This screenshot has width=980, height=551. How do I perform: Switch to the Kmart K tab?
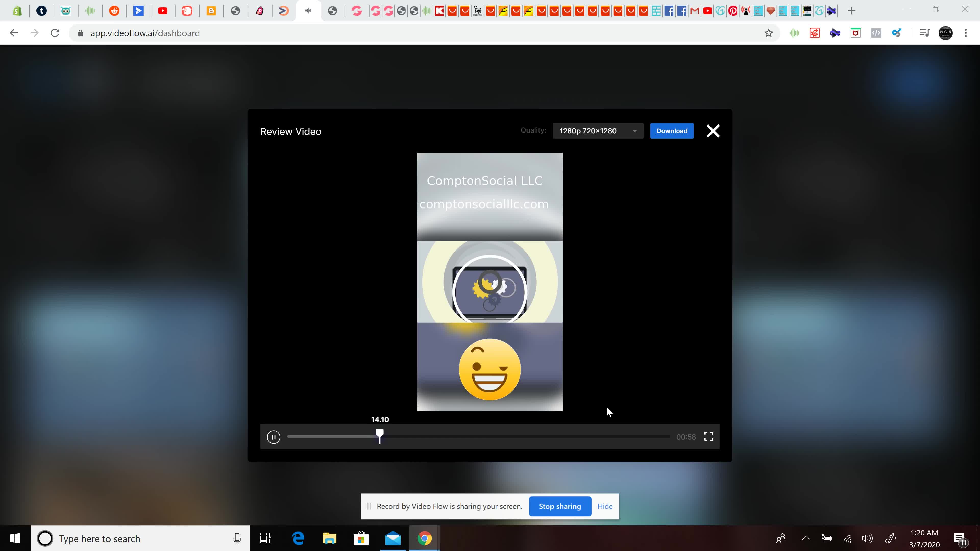coord(439,11)
